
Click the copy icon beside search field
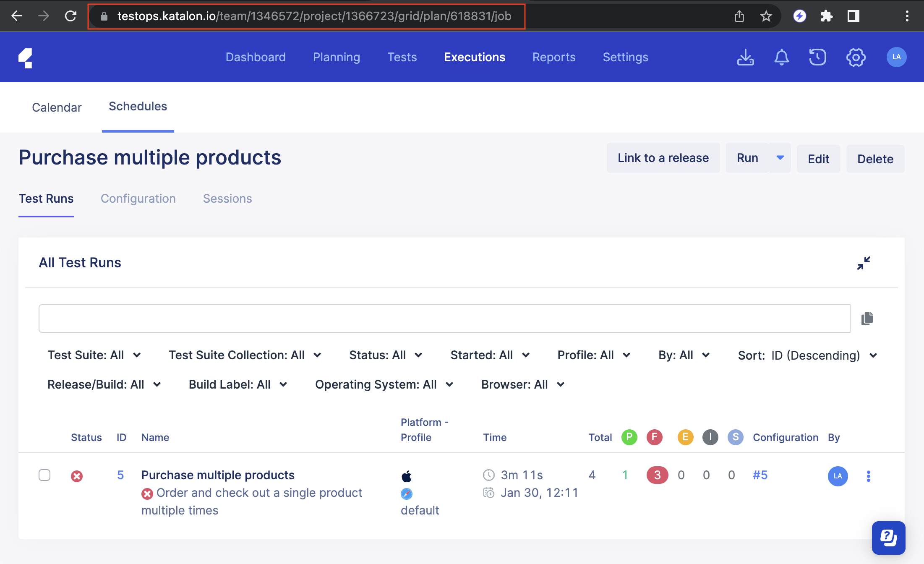[867, 319]
